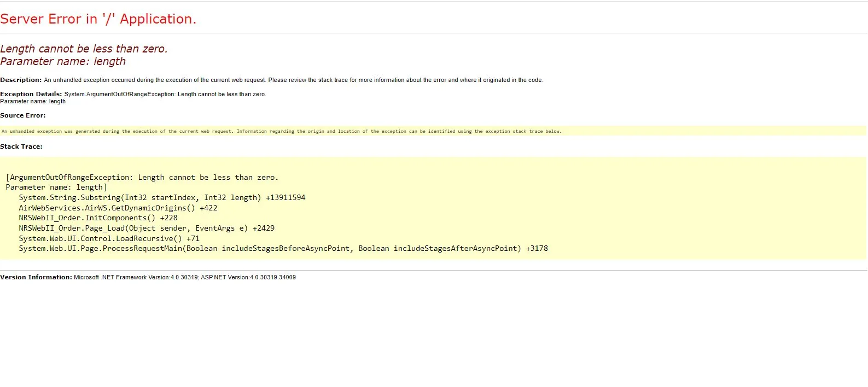Click the 'Microsoft .NET Framework Version:4.0.30319' text
The image size is (868, 387).
[136, 277]
